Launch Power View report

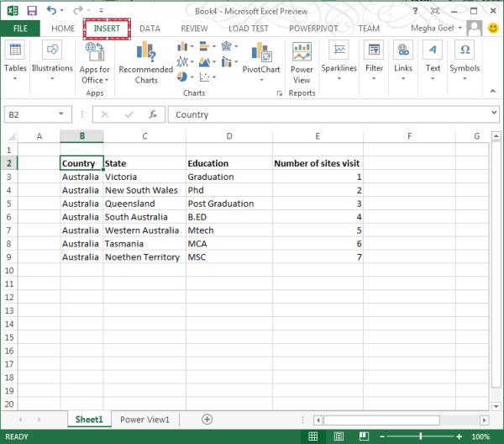[302, 62]
